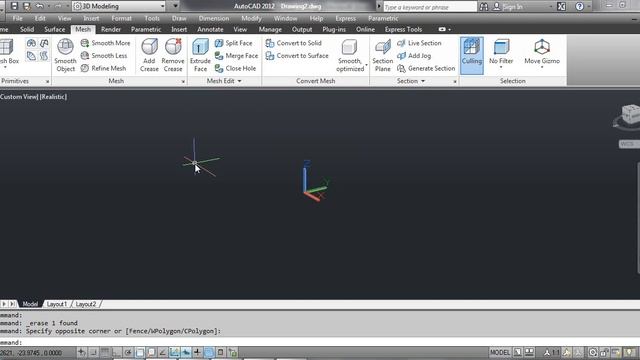Click the Close Hole icon

[x=219, y=68]
